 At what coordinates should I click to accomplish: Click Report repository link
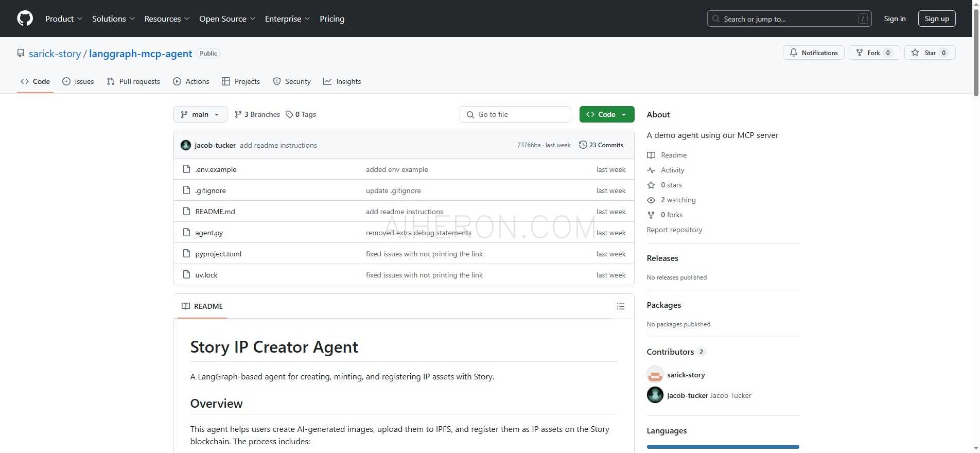click(674, 230)
